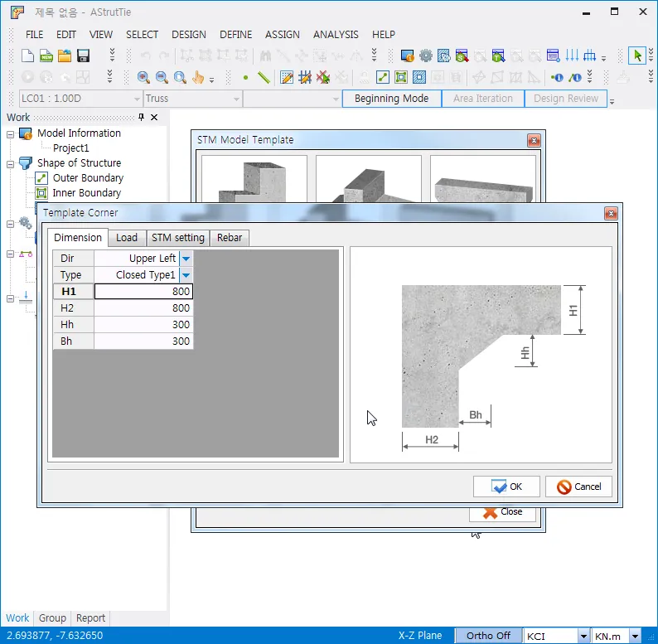Collapse the Shape of Structure tree node
This screenshot has height=644, width=658.
click(11, 164)
